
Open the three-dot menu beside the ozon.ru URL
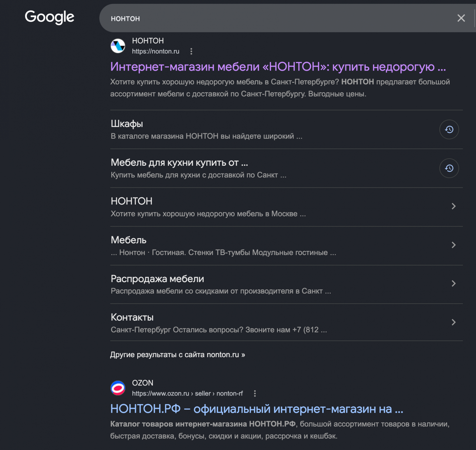tap(255, 393)
